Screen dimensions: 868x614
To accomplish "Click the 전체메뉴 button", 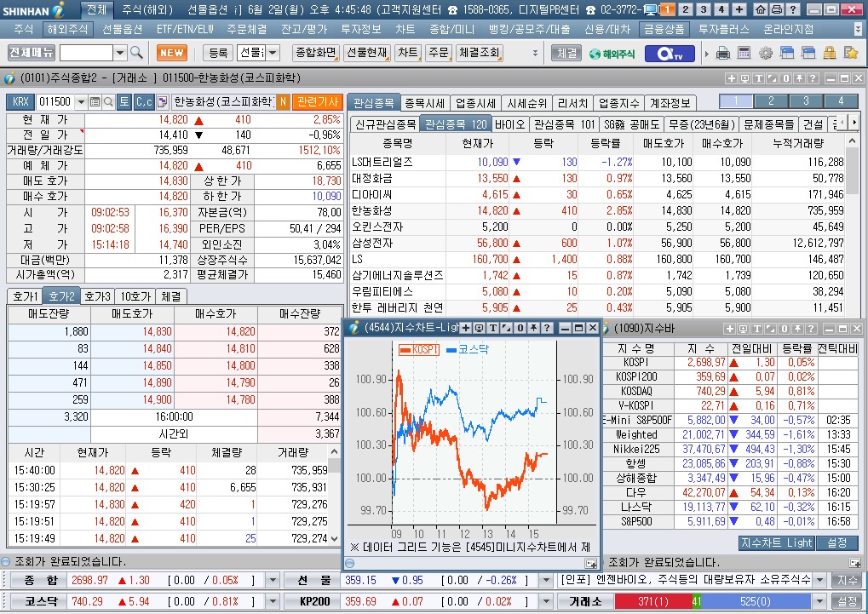I will pyautogui.click(x=32, y=53).
